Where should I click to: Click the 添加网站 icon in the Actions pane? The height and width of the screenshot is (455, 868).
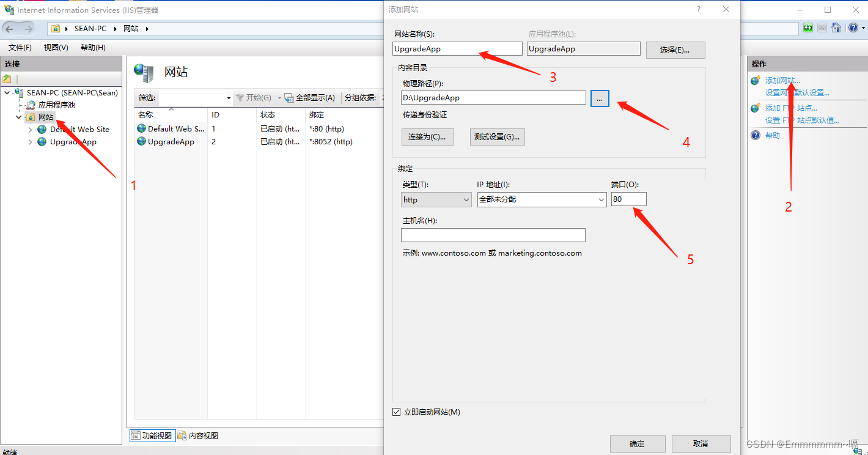click(754, 80)
